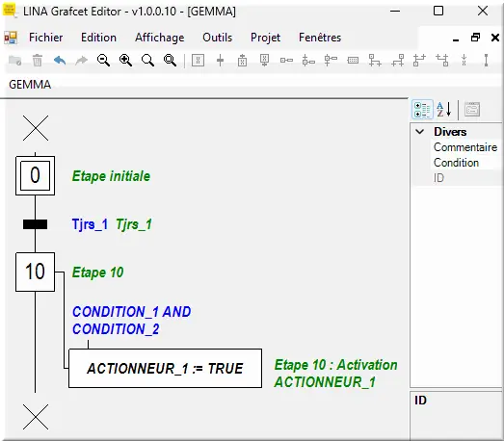Toggle categorized view in properties panel
This screenshot has height=441, width=504.
422,110
